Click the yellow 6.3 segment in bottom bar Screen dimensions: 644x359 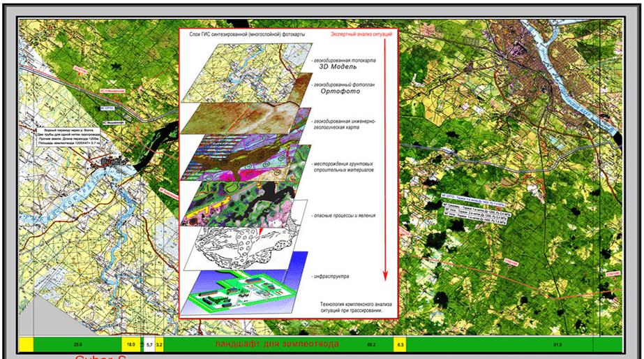[400, 345]
